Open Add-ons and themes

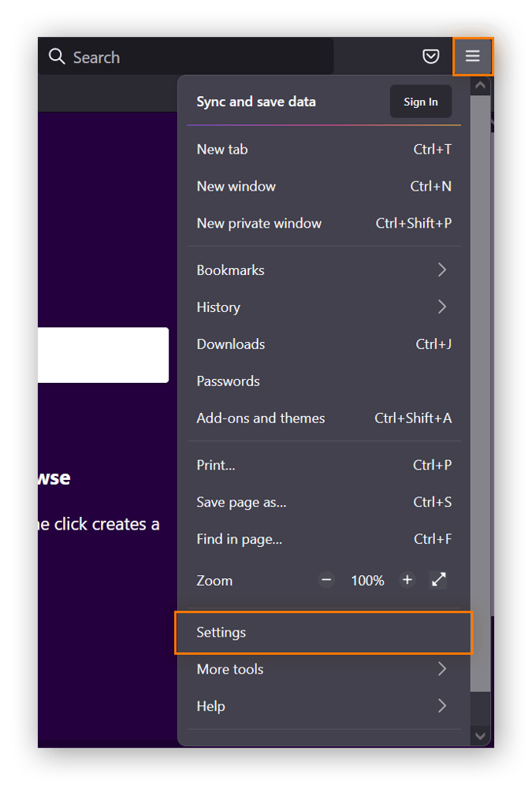(x=260, y=418)
